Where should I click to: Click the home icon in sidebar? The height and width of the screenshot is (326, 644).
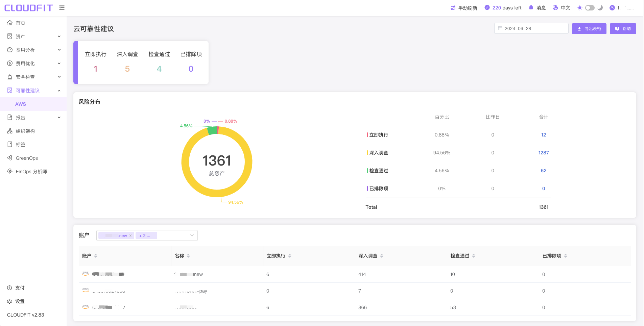pyautogui.click(x=10, y=23)
